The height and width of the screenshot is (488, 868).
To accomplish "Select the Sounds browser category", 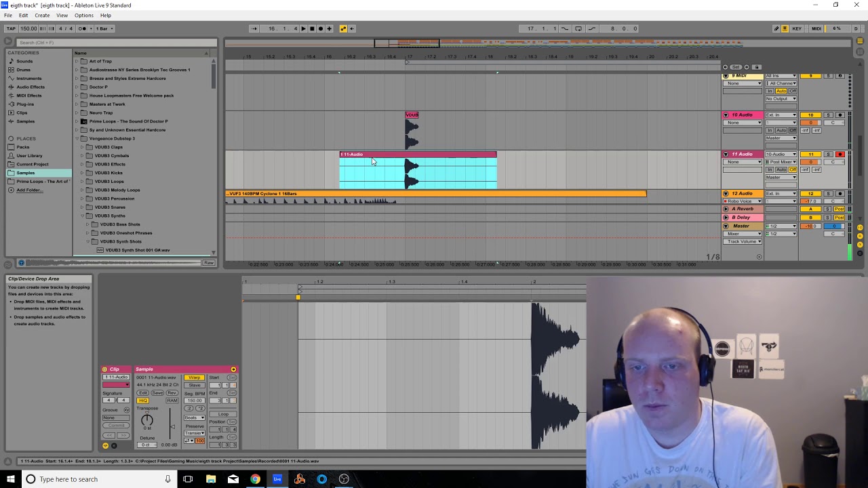I will [x=24, y=61].
